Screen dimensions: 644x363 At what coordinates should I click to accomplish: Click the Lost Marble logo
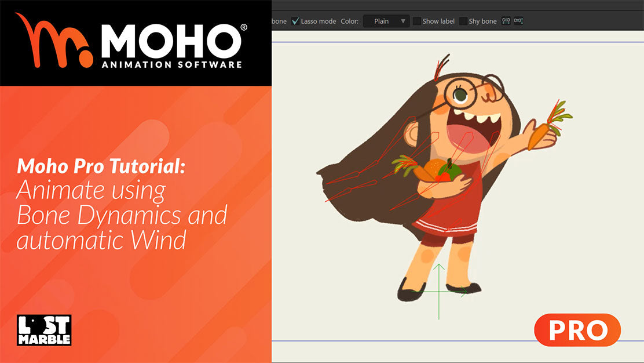tap(43, 330)
